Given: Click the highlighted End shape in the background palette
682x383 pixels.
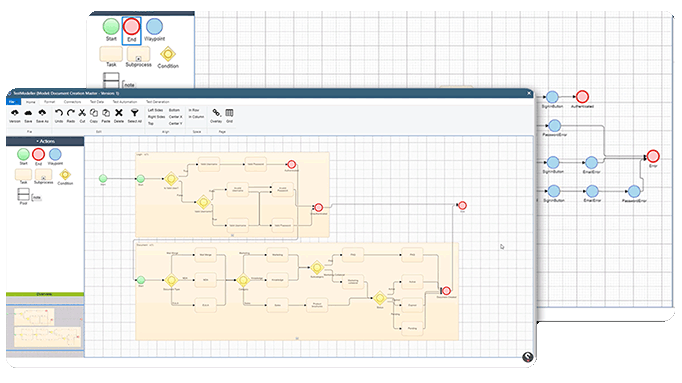Looking at the screenshot, I should click(131, 27).
